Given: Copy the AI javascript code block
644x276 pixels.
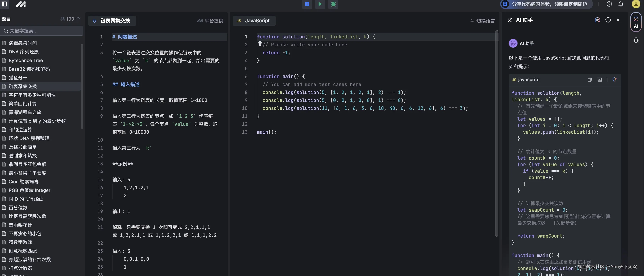Looking at the screenshot, I should click(x=589, y=80).
